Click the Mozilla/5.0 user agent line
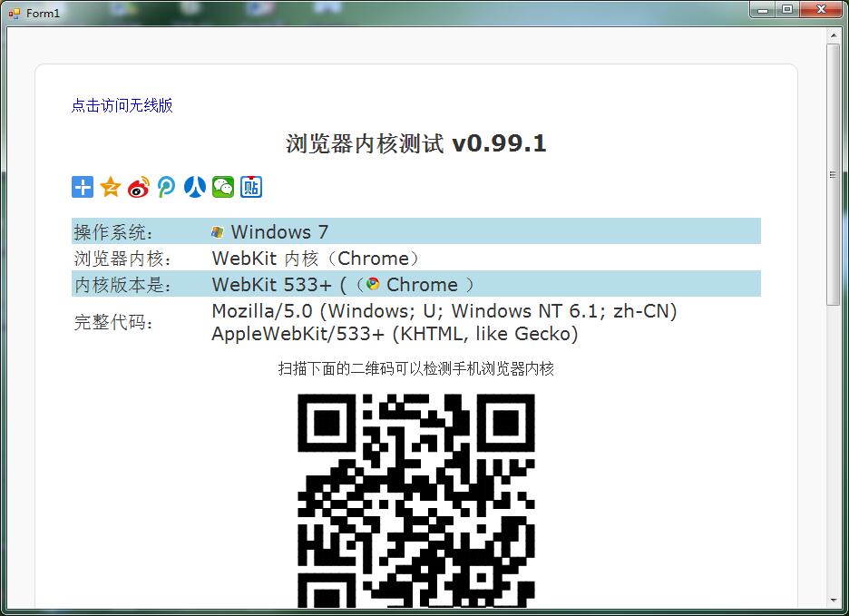 click(444, 311)
